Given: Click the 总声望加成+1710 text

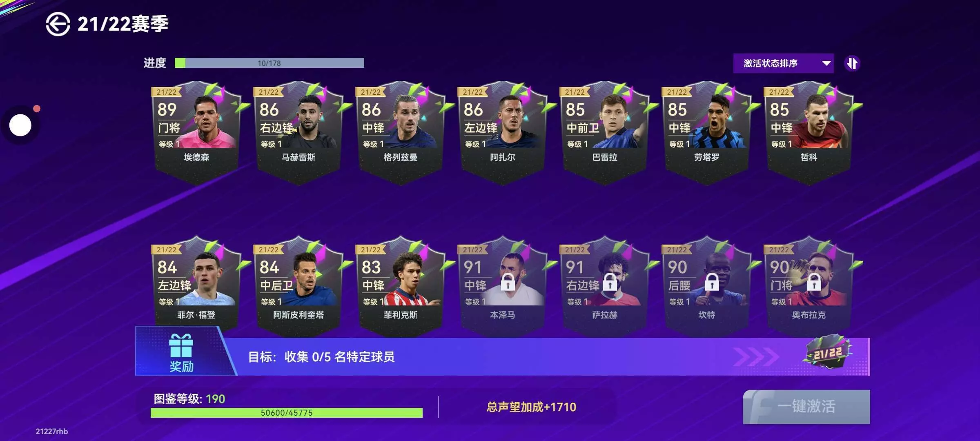Looking at the screenshot, I should point(531,407).
